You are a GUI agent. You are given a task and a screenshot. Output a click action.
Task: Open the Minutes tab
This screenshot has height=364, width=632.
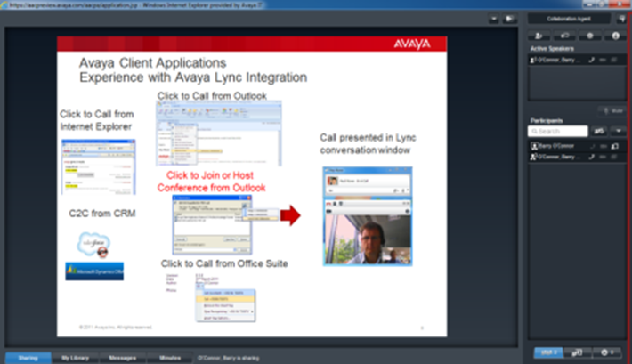coord(170,358)
